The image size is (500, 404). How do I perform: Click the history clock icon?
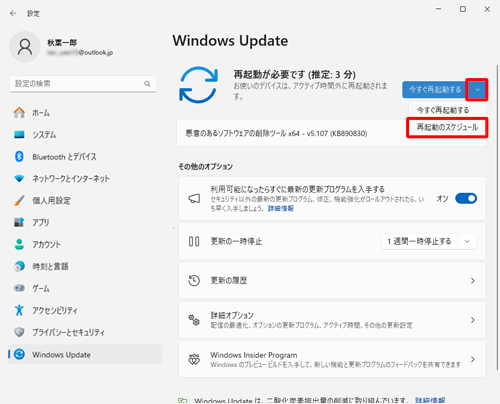[194, 281]
